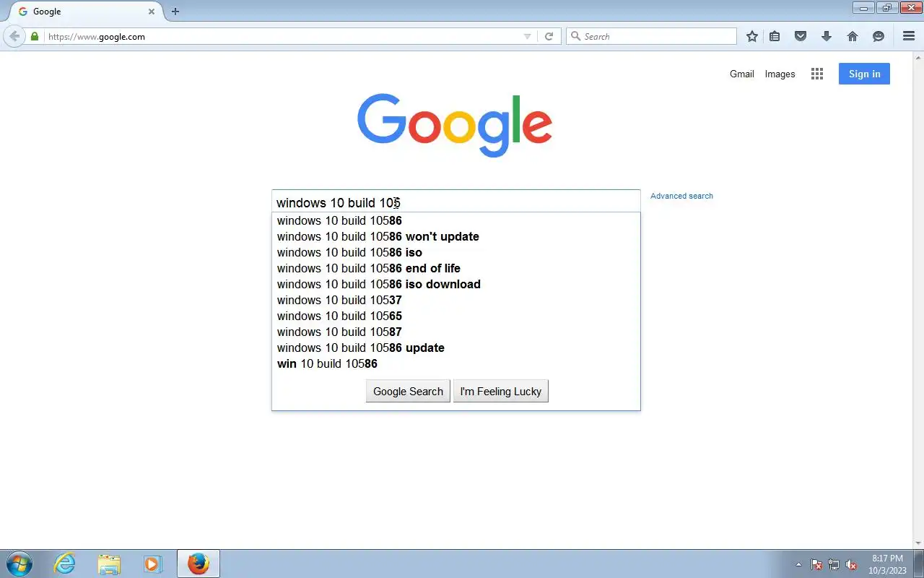Click the Hello chat smiley icon
The height and width of the screenshot is (578, 924).
coord(879,36)
